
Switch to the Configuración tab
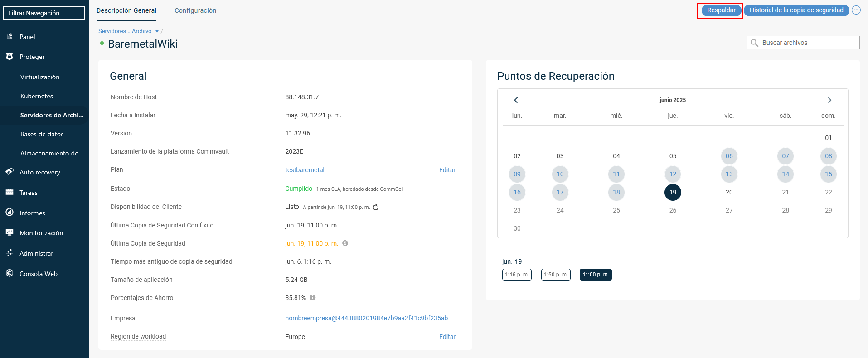click(x=195, y=10)
